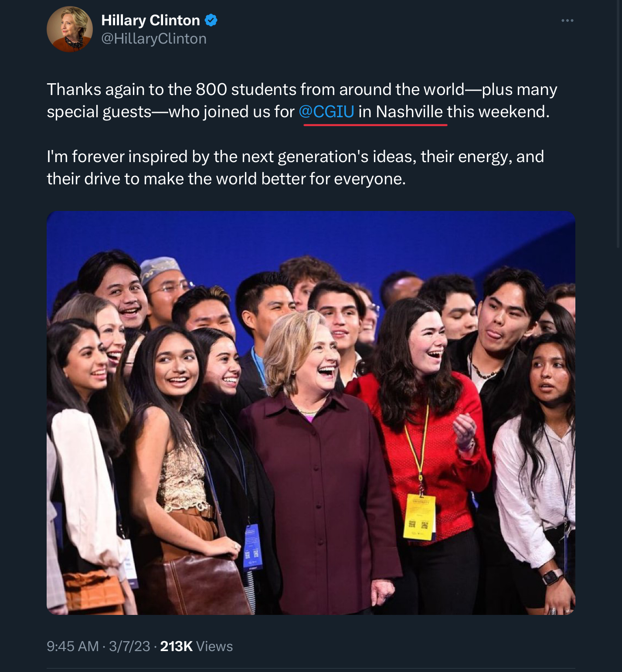Screen dimensions: 622x672
Task: Click the underlined word Nashville
Action: pos(409,112)
